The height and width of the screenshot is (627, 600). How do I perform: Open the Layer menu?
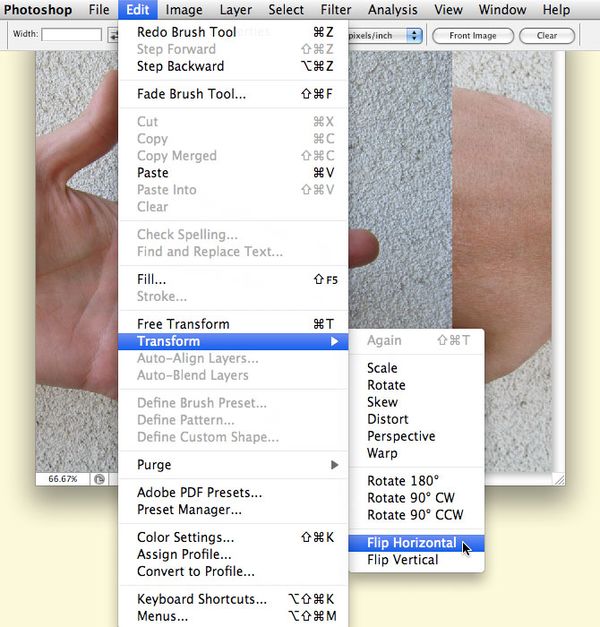pos(236,10)
